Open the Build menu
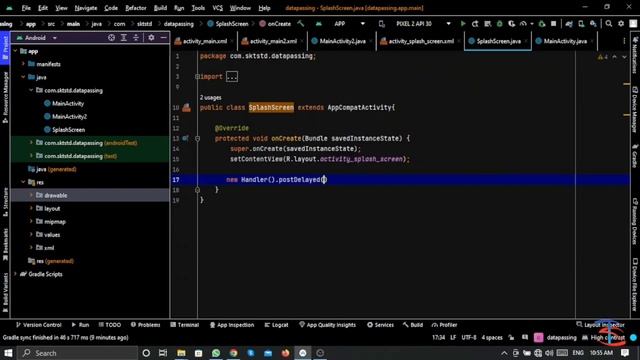This screenshot has height=360, width=640. (160, 8)
